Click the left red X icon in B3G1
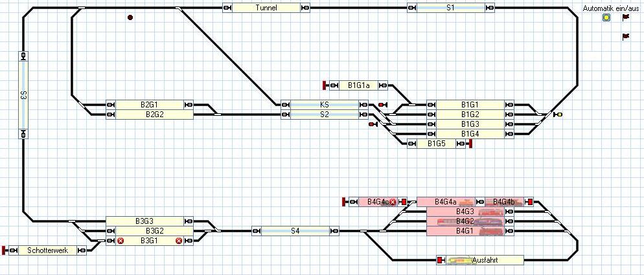 click(x=120, y=241)
